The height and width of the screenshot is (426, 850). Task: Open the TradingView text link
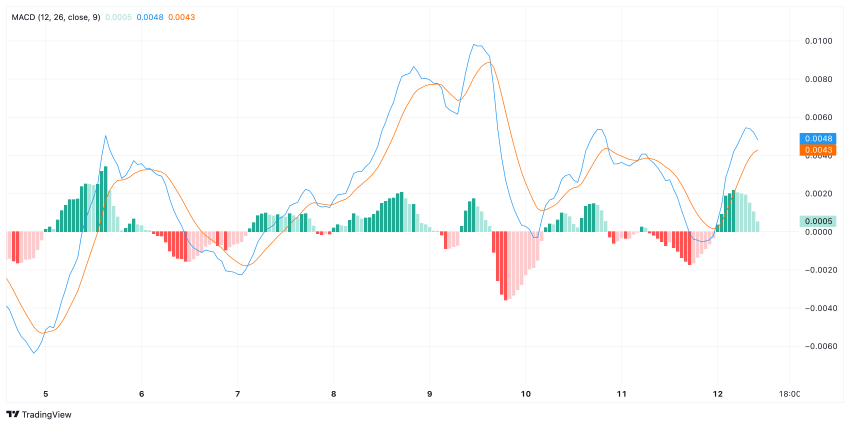(x=46, y=415)
